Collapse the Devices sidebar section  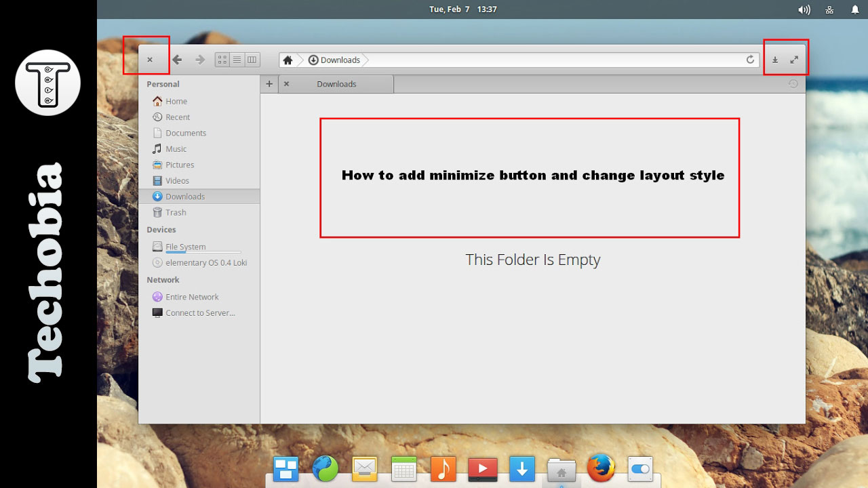point(161,230)
